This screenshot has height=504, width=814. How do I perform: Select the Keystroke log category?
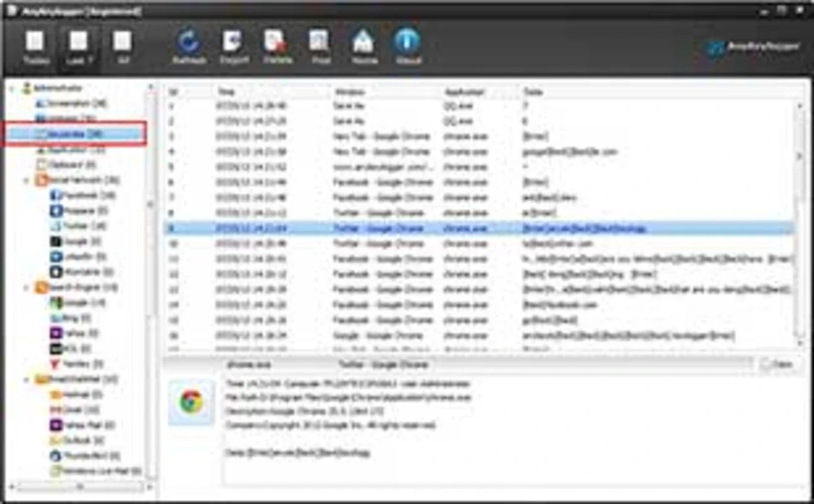(74, 134)
